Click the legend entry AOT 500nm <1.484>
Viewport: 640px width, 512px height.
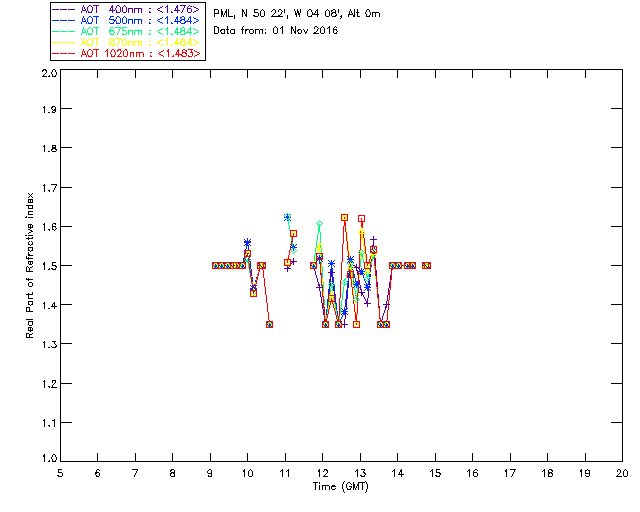(x=126, y=20)
